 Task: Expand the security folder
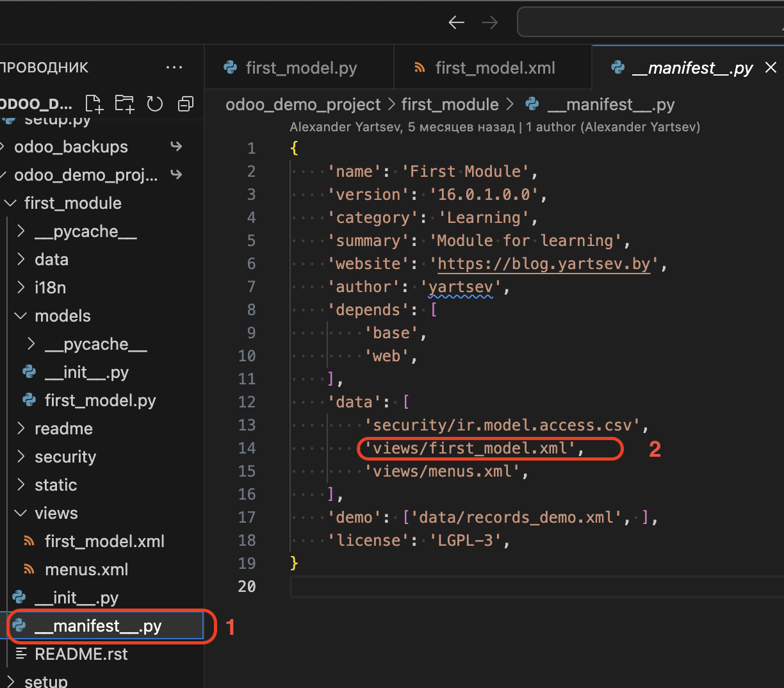click(20, 457)
